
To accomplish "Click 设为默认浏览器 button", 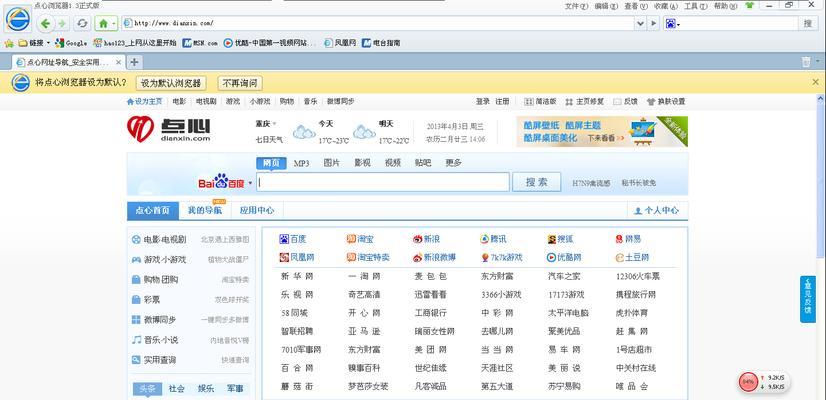I will pos(171,83).
